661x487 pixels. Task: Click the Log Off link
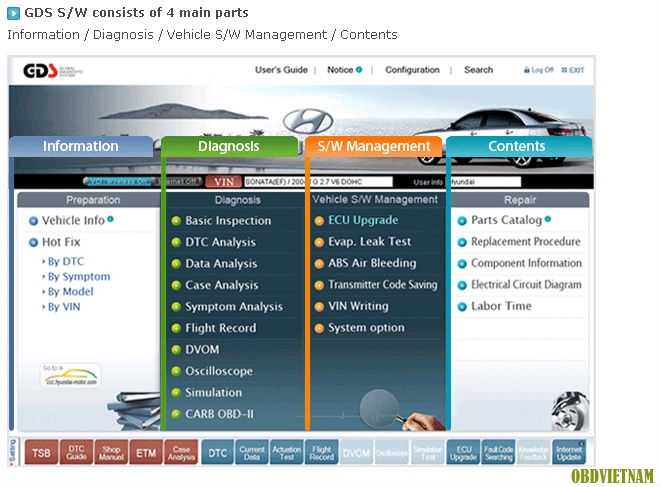[x=539, y=70]
